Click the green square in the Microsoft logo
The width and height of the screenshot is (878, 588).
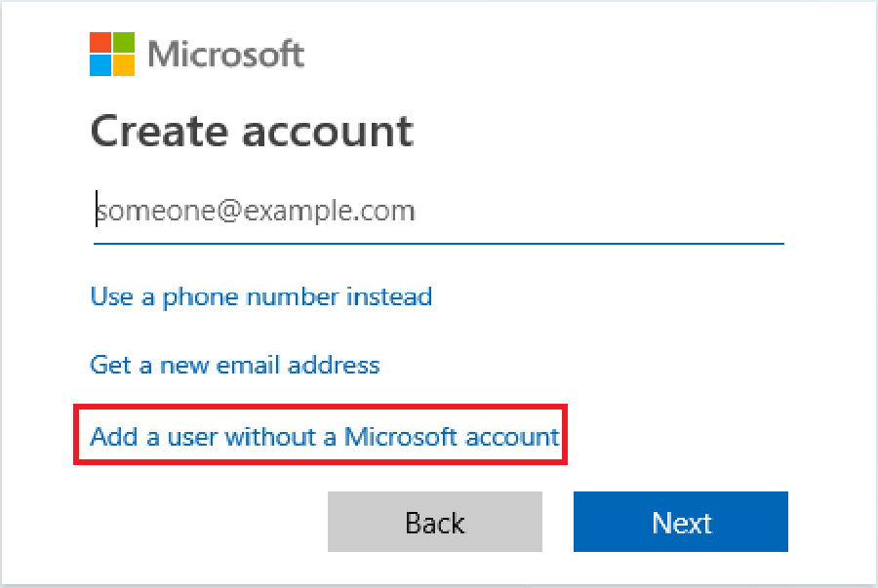[x=124, y=42]
